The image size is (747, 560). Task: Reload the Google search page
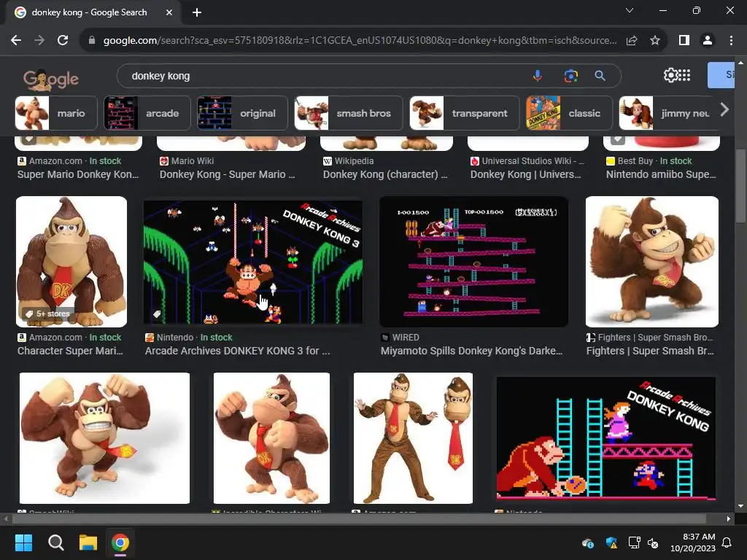[63, 41]
